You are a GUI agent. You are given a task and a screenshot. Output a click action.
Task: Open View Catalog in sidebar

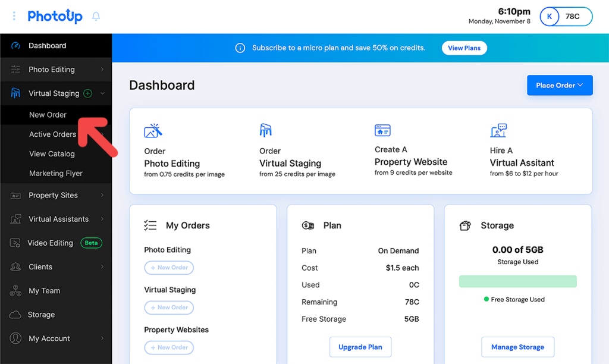52,154
